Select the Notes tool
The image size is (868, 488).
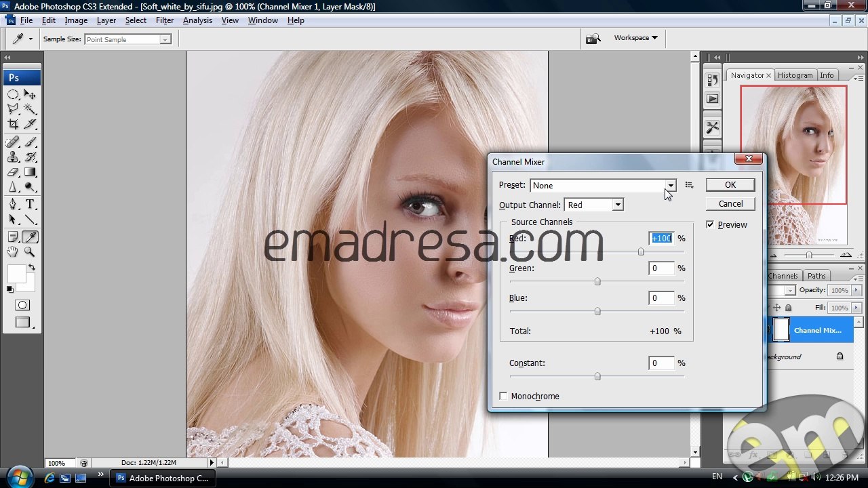[13, 237]
